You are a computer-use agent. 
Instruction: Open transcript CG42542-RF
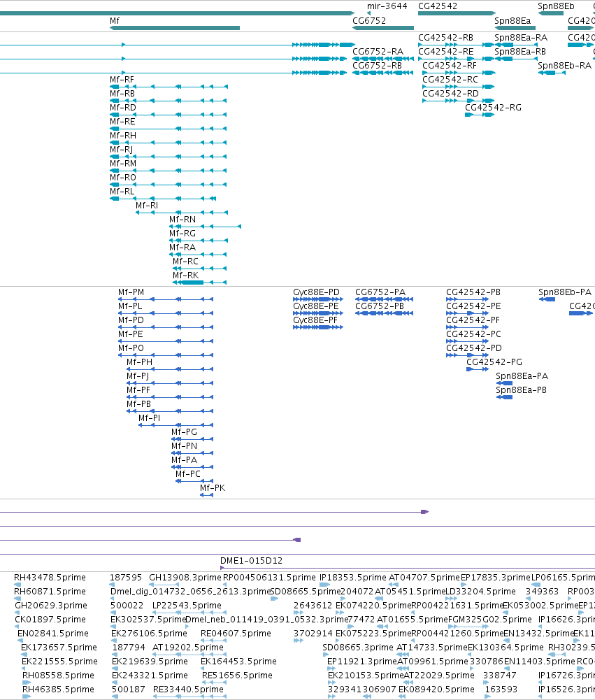(450, 66)
